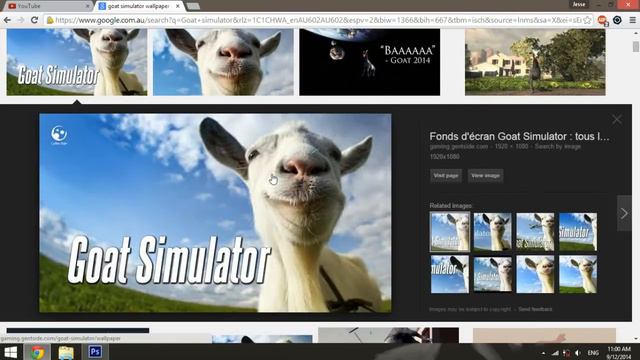
Task: Click the page vertical scrollbar thumb
Action: tap(636, 46)
